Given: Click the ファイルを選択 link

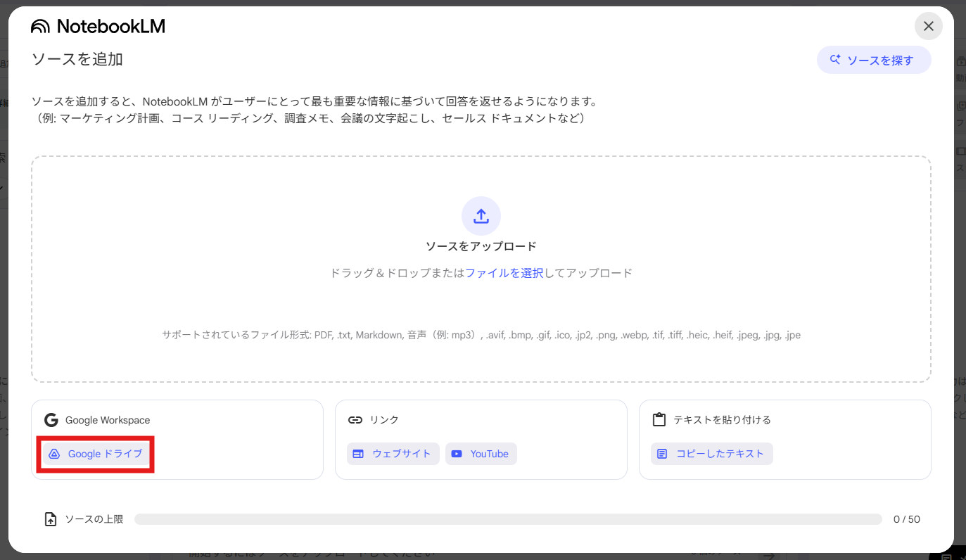Looking at the screenshot, I should point(504,273).
